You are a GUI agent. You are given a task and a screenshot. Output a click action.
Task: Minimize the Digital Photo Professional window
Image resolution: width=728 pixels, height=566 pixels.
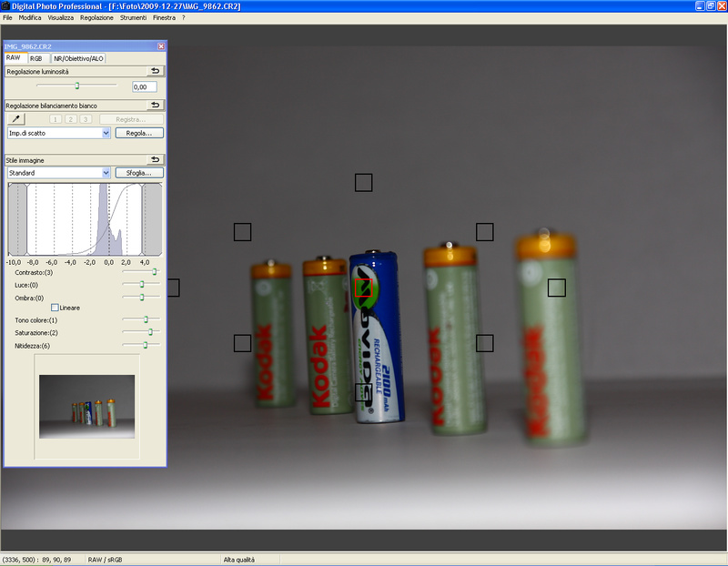pos(700,6)
